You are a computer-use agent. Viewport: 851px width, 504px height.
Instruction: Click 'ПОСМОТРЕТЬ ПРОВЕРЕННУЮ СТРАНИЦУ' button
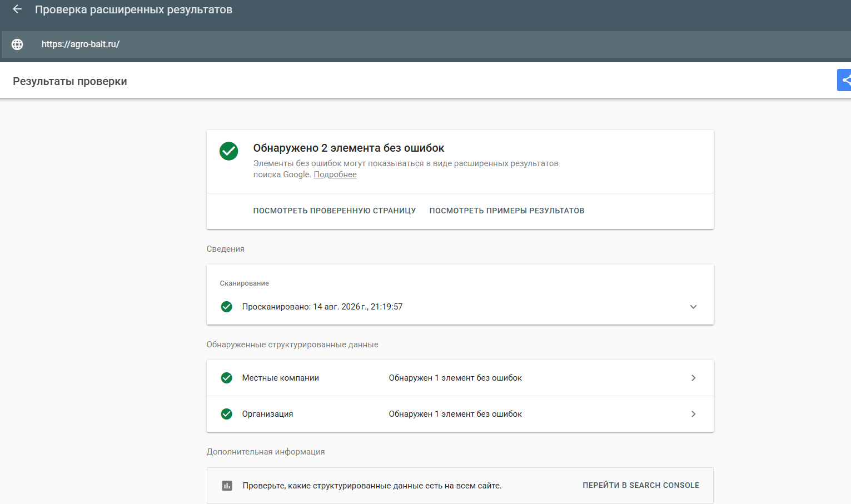click(335, 211)
